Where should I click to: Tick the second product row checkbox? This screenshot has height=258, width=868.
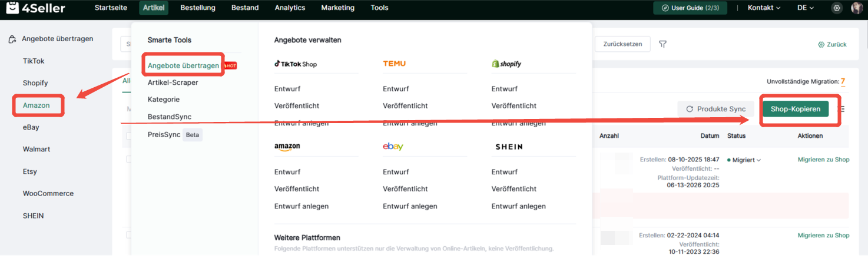point(129,235)
